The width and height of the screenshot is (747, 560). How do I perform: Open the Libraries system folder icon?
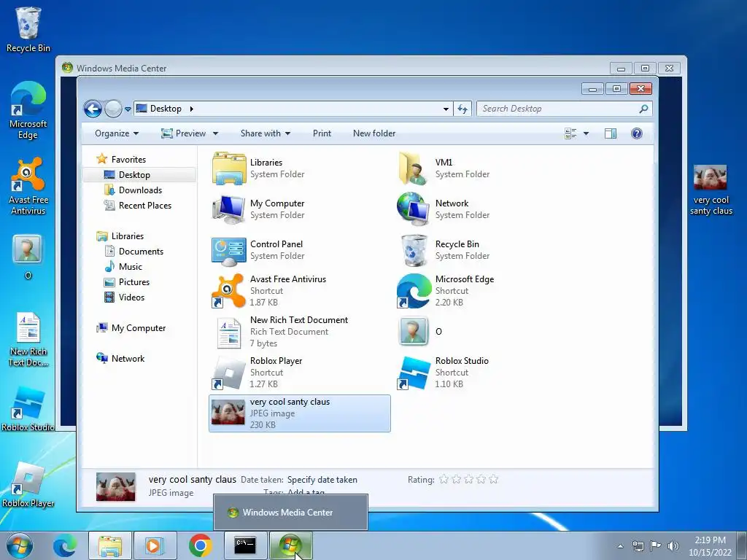pyautogui.click(x=229, y=168)
